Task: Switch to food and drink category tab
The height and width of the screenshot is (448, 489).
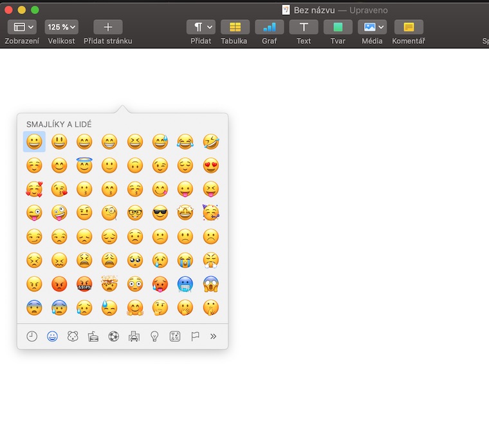Action: pyautogui.click(x=93, y=336)
